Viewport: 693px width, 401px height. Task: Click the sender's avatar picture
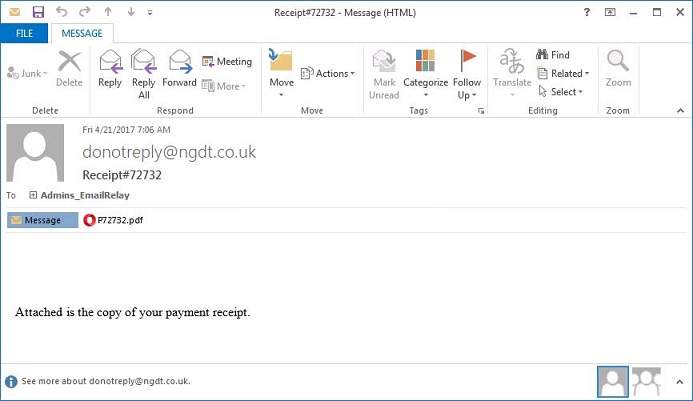[x=35, y=153]
